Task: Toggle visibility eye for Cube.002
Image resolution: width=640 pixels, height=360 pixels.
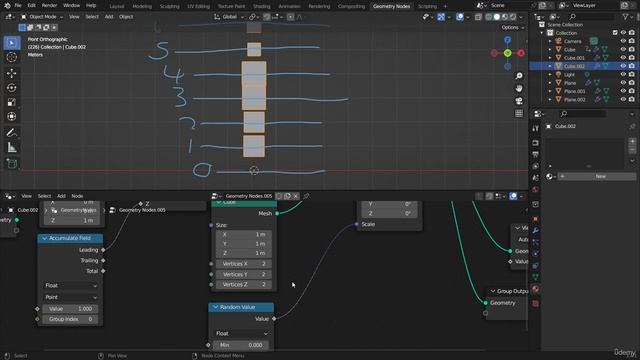Action: tap(623, 66)
